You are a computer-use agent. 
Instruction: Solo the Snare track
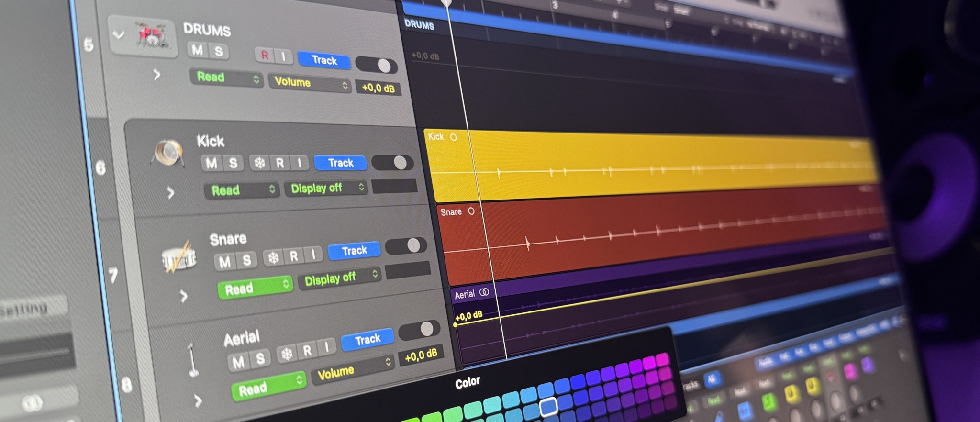(246, 260)
